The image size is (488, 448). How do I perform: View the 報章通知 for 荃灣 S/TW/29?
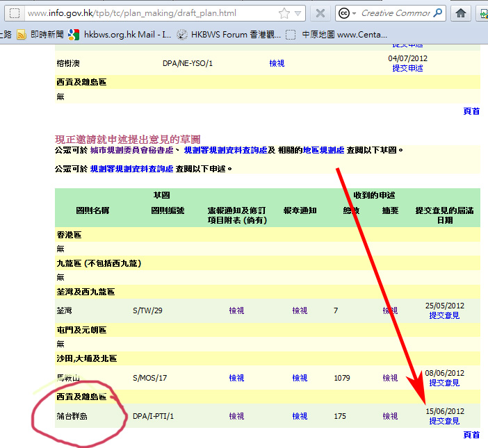tap(300, 310)
